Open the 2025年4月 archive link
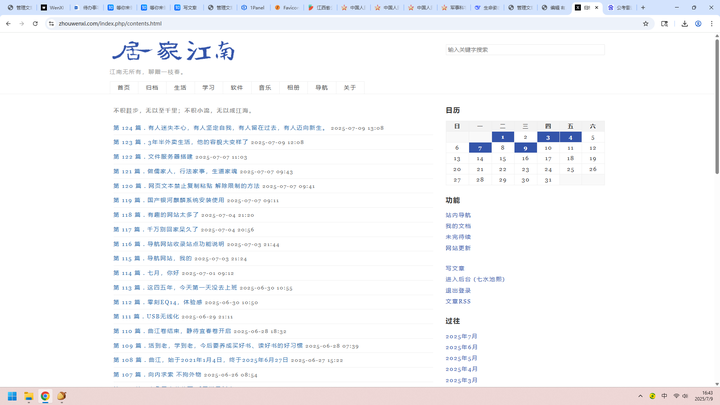Viewport: 720px width, 405px height. (461, 369)
